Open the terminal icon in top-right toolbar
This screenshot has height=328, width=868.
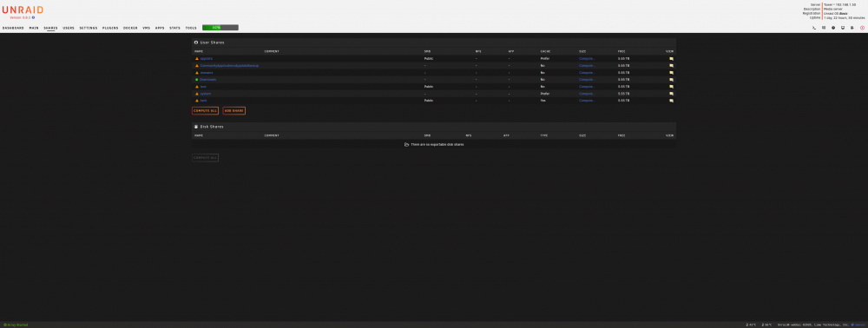[x=814, y=27]
